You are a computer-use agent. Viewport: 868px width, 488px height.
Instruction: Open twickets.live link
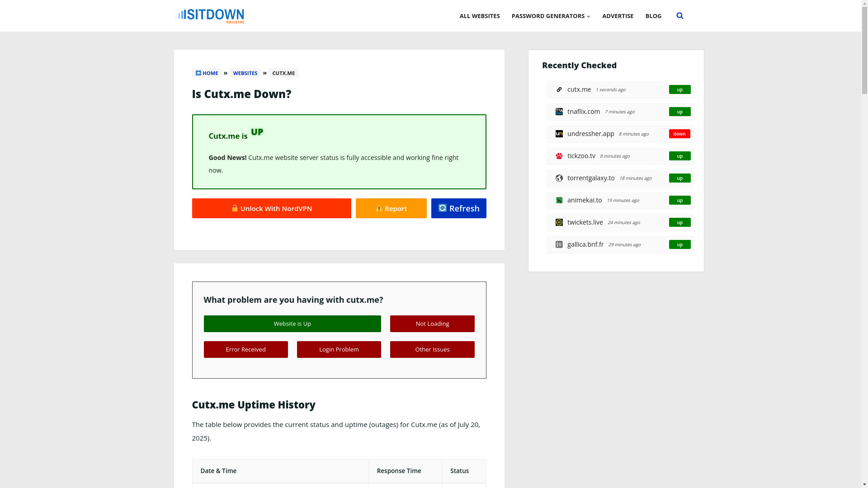point(585,222)
